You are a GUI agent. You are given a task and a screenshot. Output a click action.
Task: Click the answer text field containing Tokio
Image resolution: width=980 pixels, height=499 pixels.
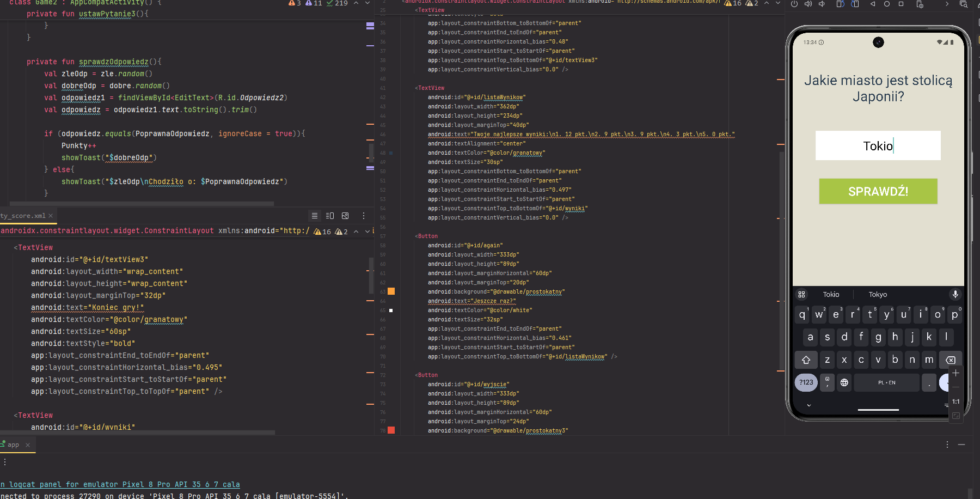878,145
